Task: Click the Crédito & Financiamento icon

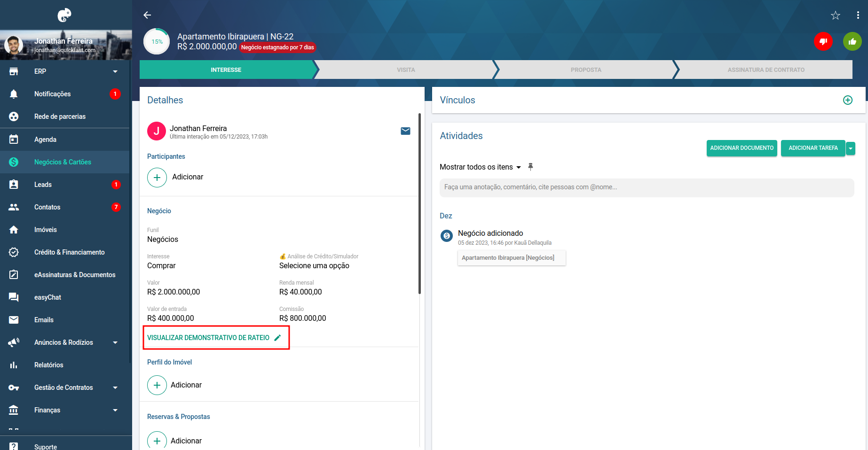Action: click(14, 252)
